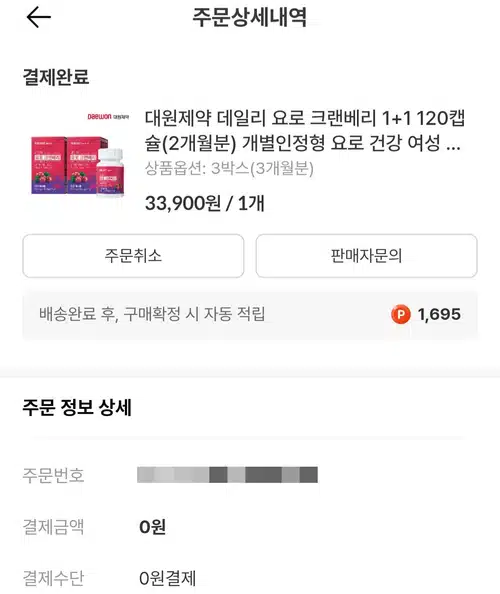Tap the 주문번호 label
Image resolution: width=500 pixels, height=594 pixels.
click(x=53, y=475)
